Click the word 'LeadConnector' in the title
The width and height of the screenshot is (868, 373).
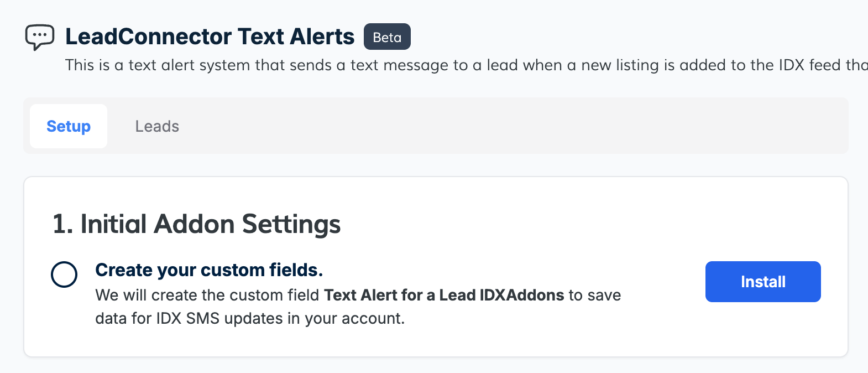pos(148,37)
